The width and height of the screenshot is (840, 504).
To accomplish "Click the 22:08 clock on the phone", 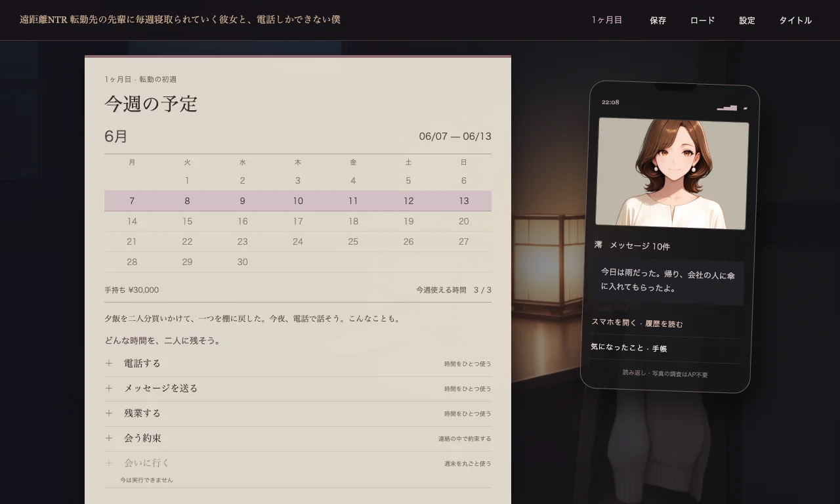I will click(610, 102).
